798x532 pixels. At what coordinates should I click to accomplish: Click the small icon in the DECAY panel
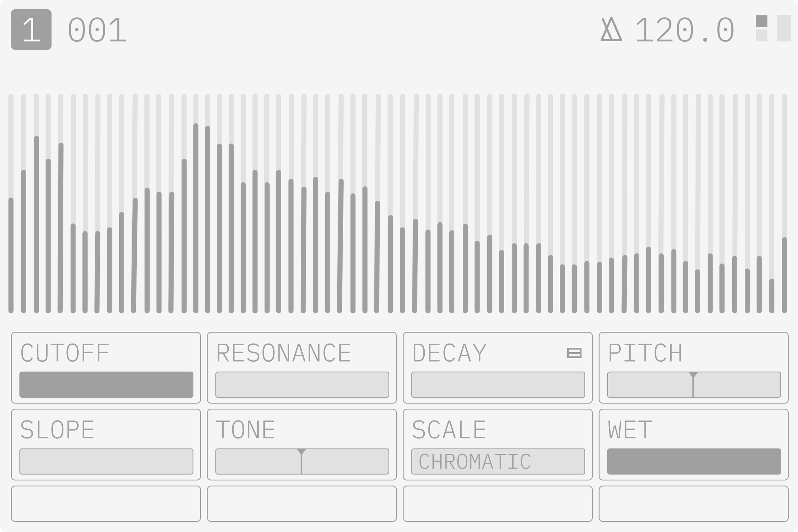pyautogui.click(x=574, y=353)
